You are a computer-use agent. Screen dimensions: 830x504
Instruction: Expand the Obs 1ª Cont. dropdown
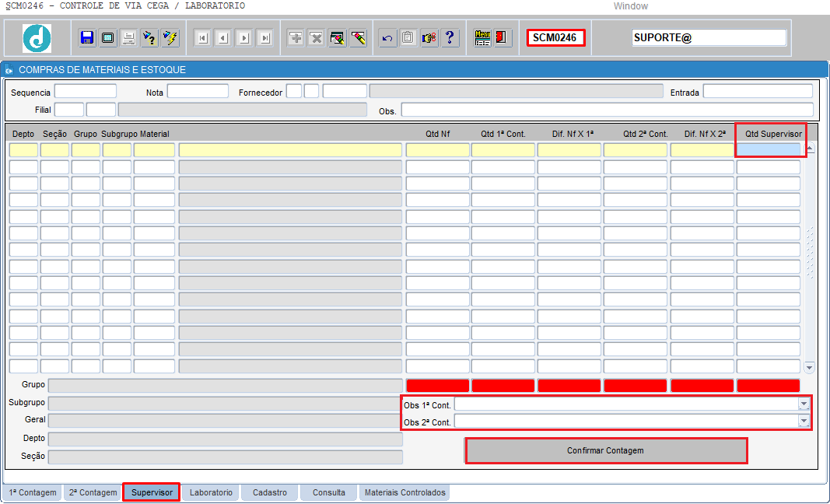click(x=804, y=404)
